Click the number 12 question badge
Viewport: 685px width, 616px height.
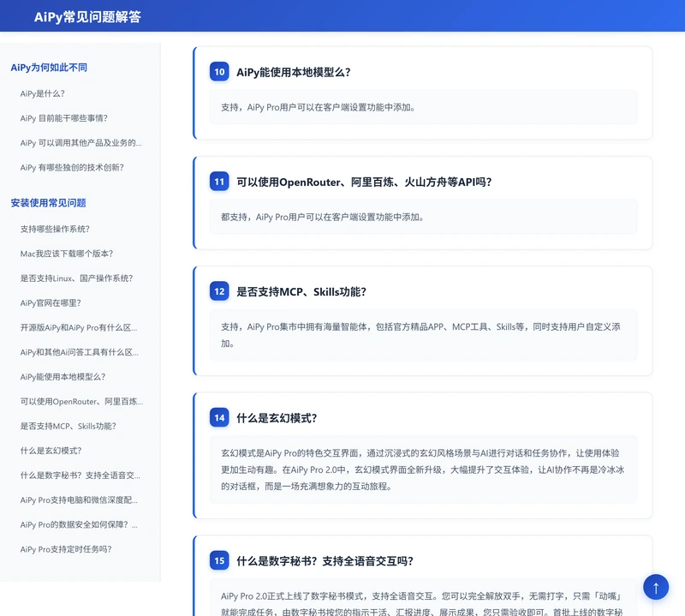point(219,291)
